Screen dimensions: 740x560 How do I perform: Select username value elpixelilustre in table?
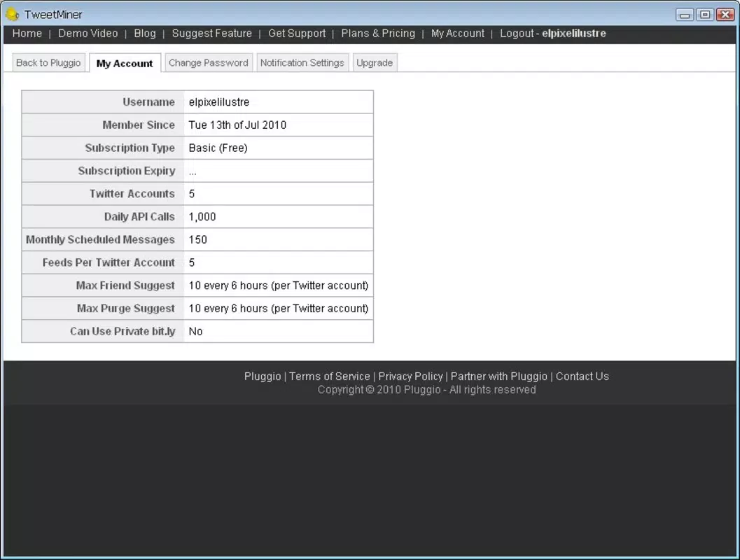point(219,102)
